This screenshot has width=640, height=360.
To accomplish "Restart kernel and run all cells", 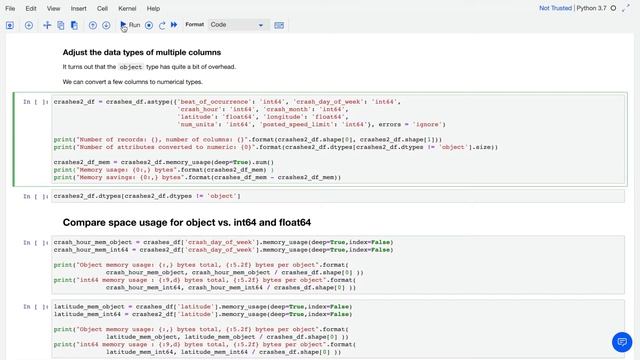I will 174,25.
